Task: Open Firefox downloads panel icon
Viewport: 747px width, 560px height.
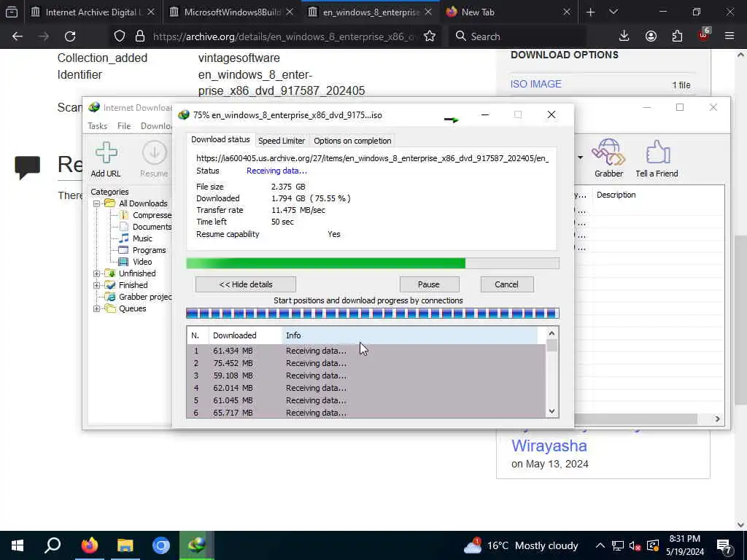Action: [x=624, y=36]
